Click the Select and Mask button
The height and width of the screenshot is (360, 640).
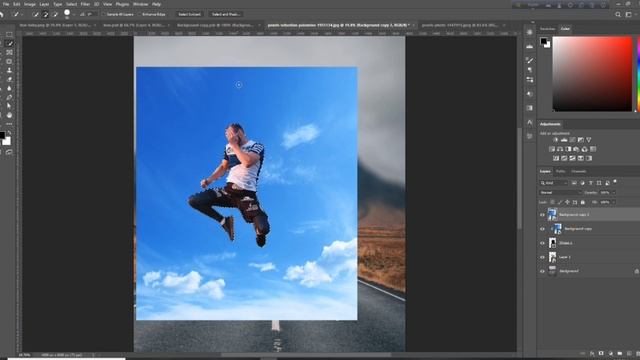[x=226, y=14]
